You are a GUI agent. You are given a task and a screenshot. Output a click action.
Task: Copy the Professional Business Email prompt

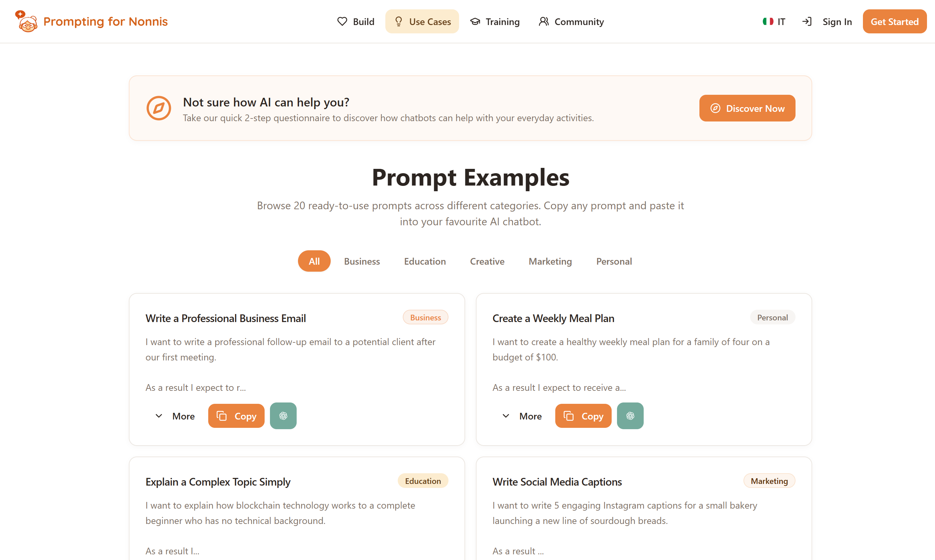(236, 415)
